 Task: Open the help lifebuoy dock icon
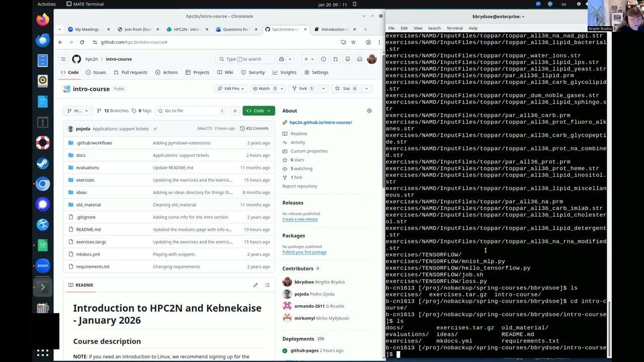pyautogui.click(x=43, y=143)
